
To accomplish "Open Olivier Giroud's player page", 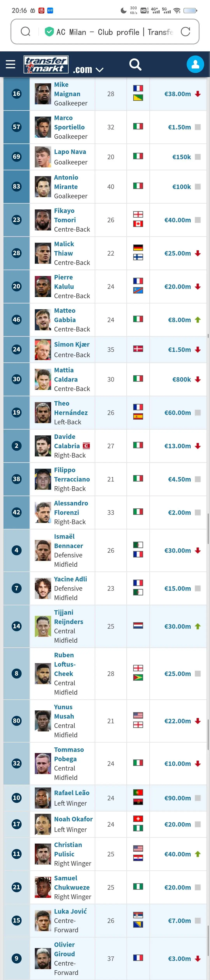I will point(65,949).
